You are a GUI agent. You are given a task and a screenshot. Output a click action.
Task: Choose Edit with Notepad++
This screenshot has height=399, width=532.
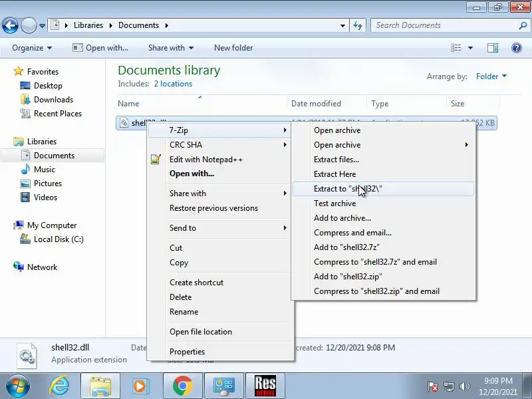[219, 160]
